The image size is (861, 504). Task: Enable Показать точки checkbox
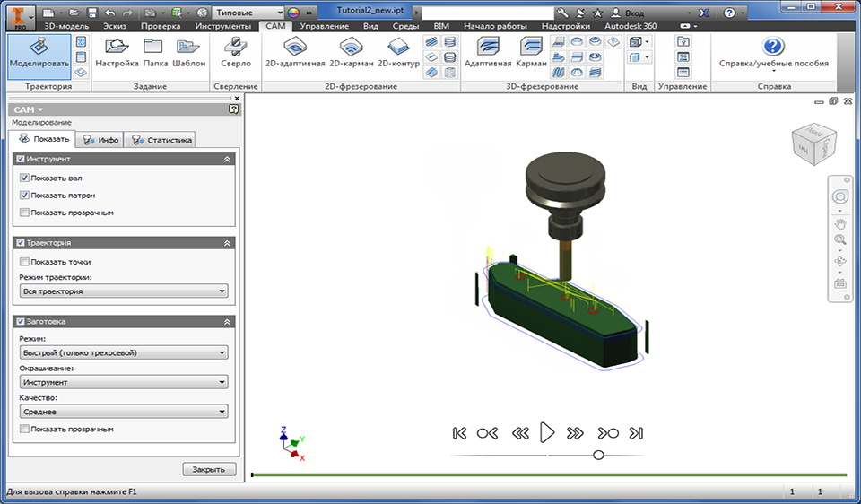pos(24,262)
